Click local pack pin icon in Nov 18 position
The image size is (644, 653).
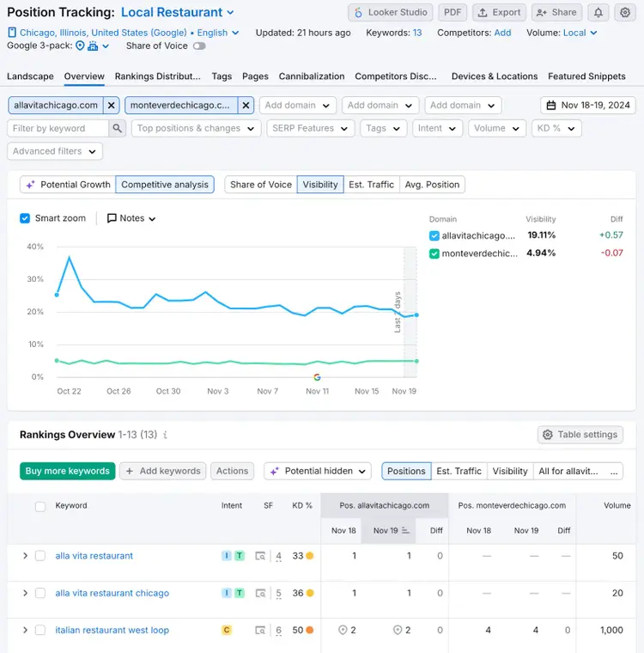[343, 630]
